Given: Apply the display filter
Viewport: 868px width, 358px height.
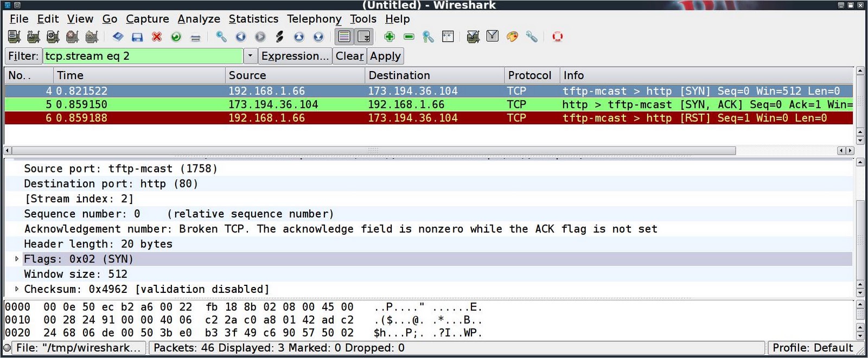Looking at the screenshot, I should (x=385, y=56).
